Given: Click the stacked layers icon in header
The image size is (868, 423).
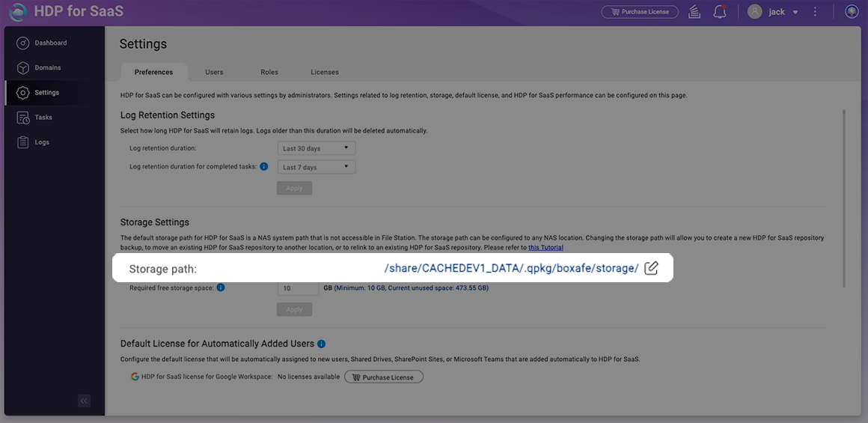Looking at the screenshot, I should coord(694,12).
